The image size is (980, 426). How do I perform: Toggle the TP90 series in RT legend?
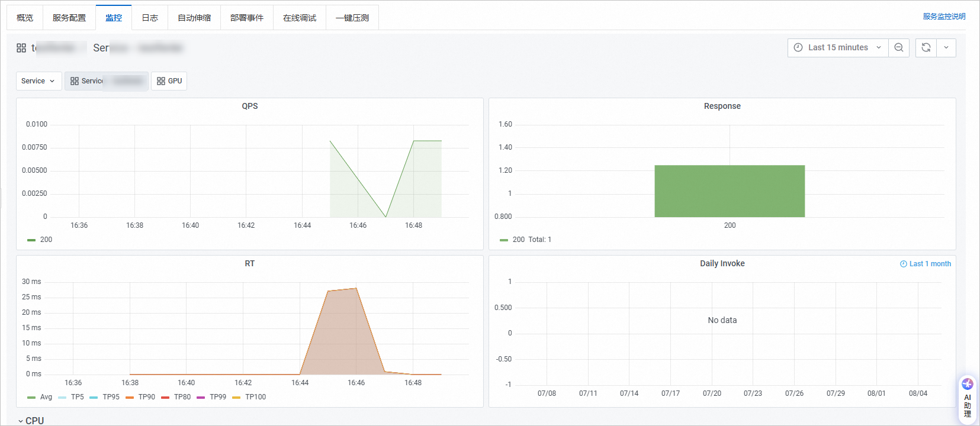pyautogui.click(x=140, y=397)
